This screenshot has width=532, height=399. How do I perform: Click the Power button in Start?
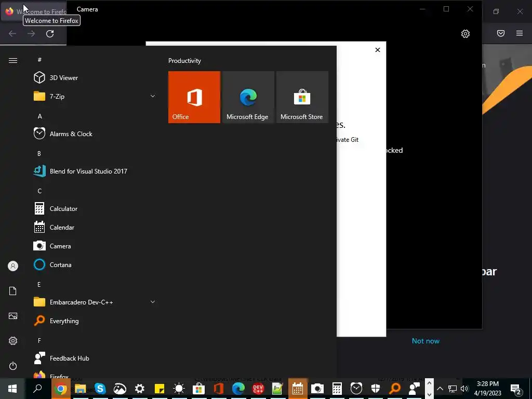point(13,366)
